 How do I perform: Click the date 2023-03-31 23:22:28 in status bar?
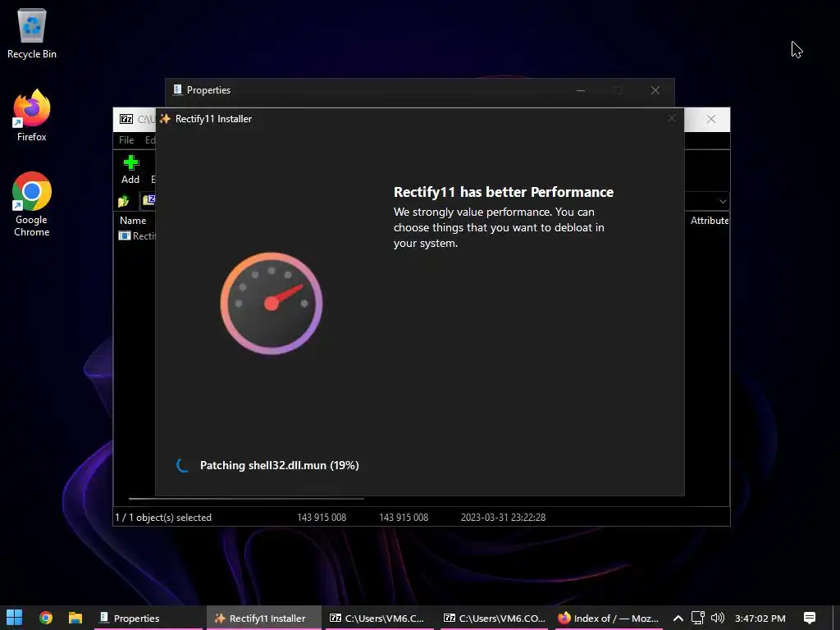(x=503, y=518)
